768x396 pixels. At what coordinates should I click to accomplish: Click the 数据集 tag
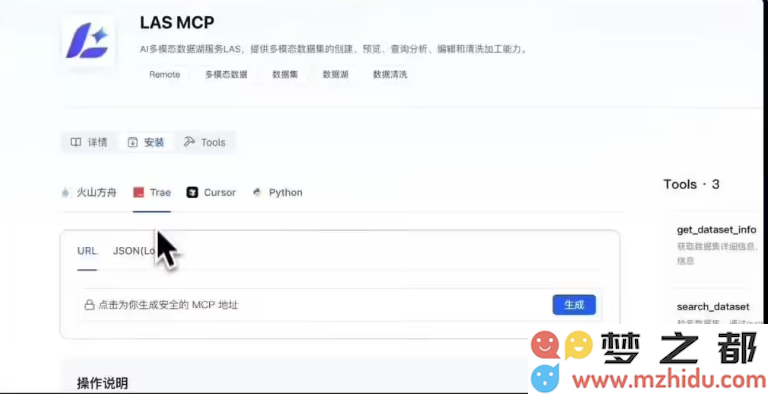285,74
